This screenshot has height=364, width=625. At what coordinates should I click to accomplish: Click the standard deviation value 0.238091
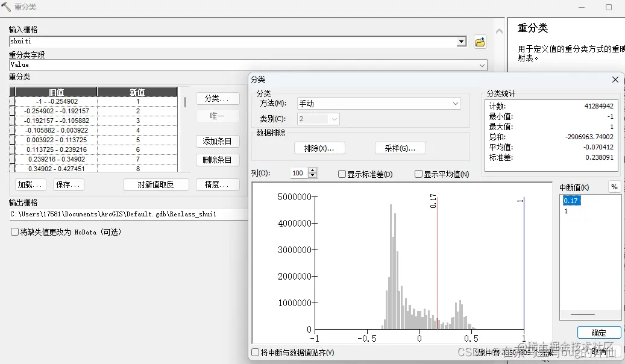(x=599, y=157)
